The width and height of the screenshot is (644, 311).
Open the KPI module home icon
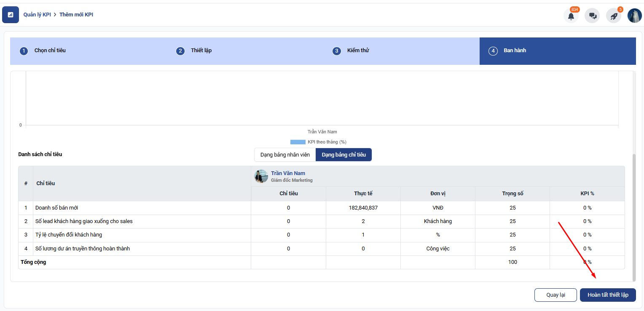coord(11,15)
